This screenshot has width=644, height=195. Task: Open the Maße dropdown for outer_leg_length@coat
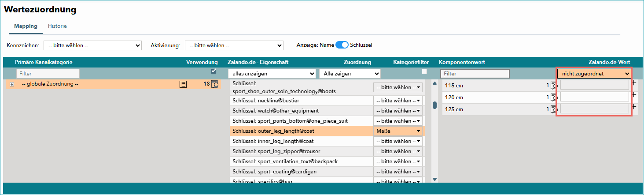click(398, 131)
